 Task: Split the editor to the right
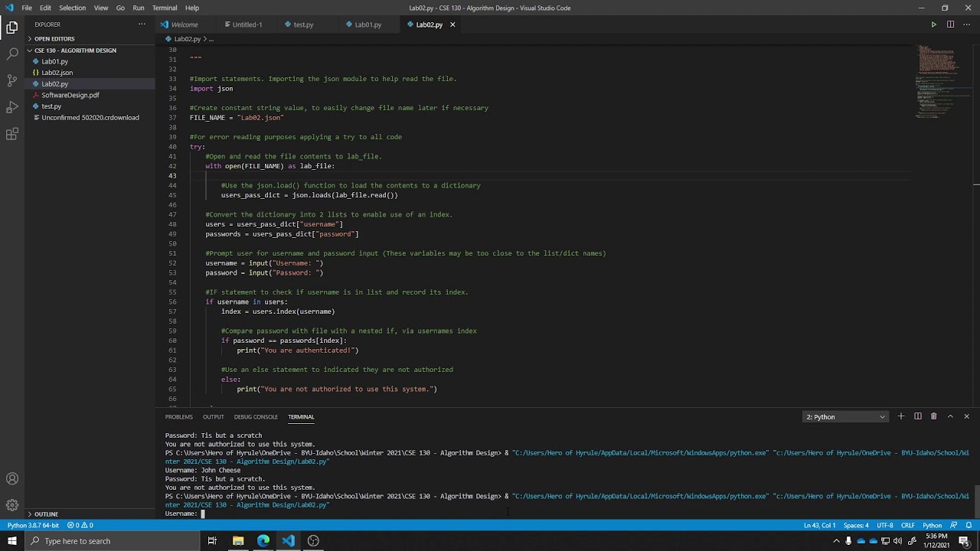(x=950, y=24)
